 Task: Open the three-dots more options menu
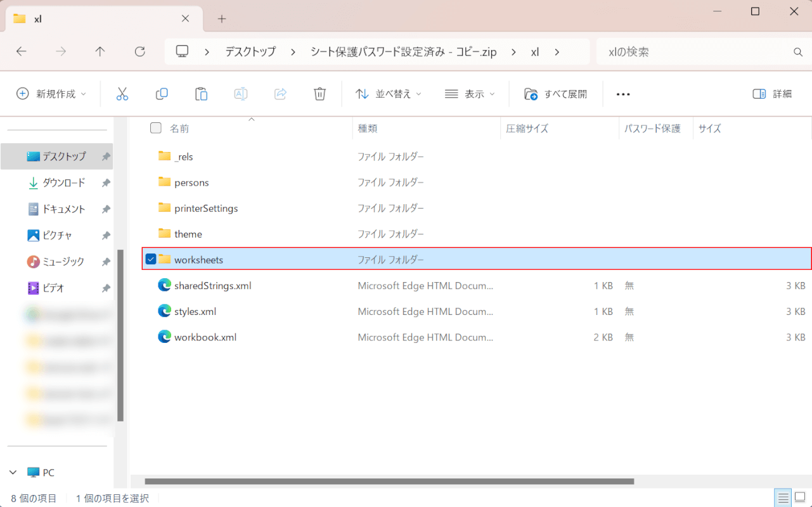623,94
